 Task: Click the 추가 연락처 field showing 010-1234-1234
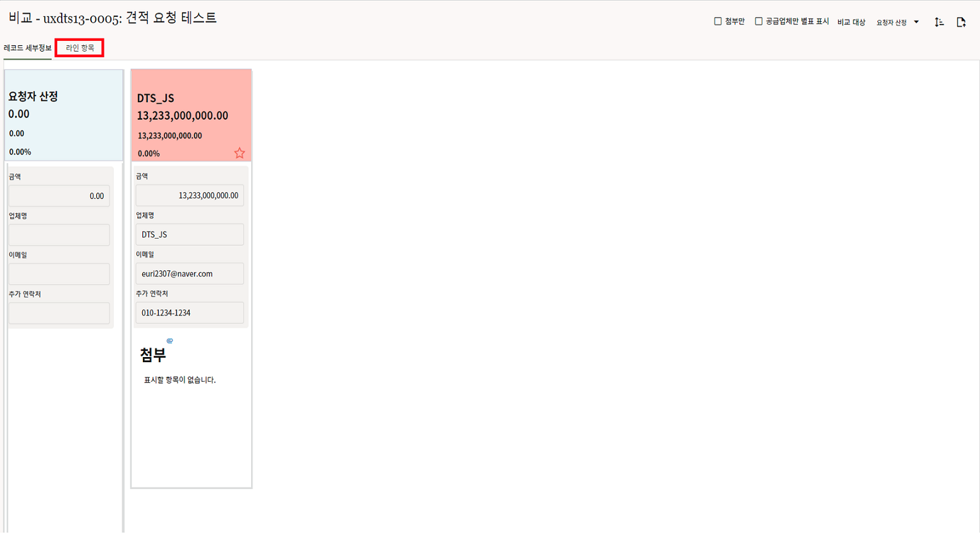click(x=190, y=312)
